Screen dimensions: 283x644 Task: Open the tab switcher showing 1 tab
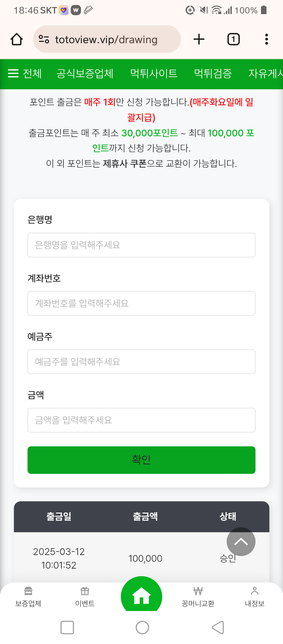coord(233,39)
